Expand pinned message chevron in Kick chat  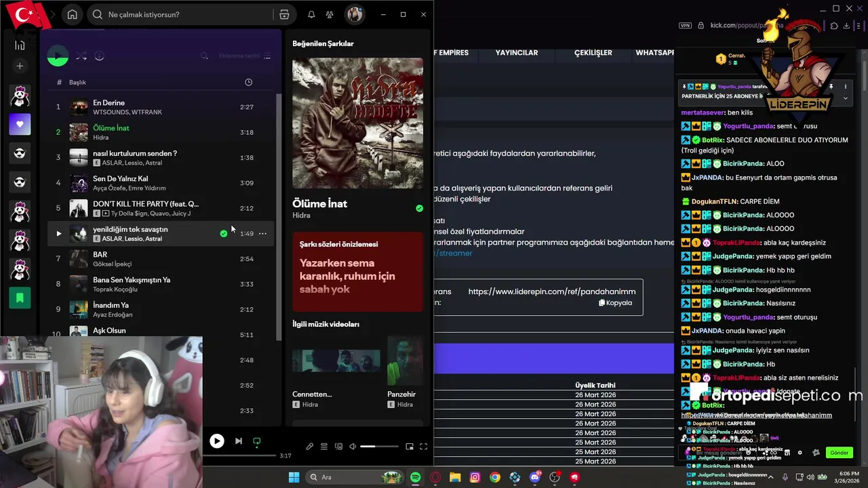[845, 98]
